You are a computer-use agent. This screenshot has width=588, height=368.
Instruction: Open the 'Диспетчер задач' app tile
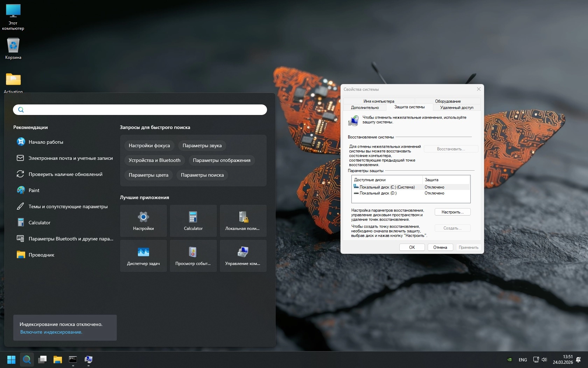coord(143,256)
